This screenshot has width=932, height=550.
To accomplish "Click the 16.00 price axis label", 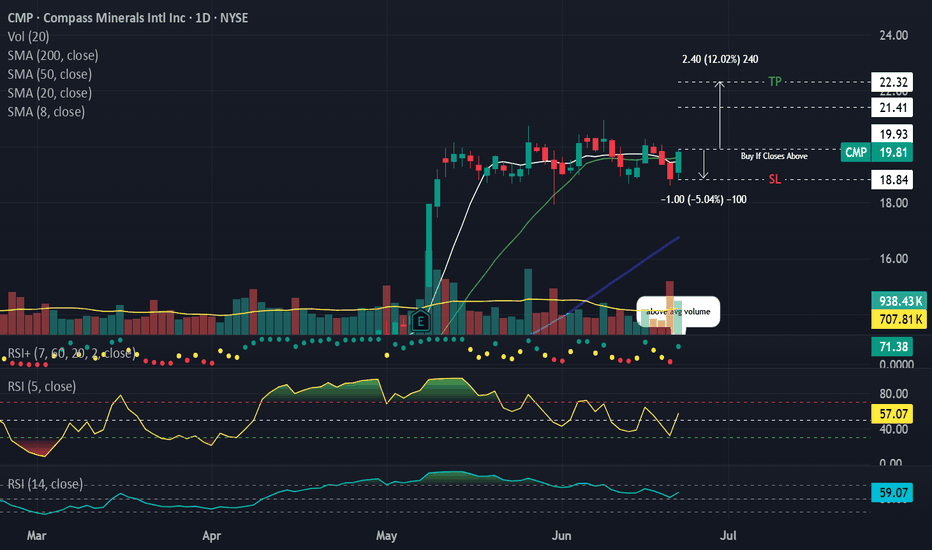I will [x=893, y=259].
